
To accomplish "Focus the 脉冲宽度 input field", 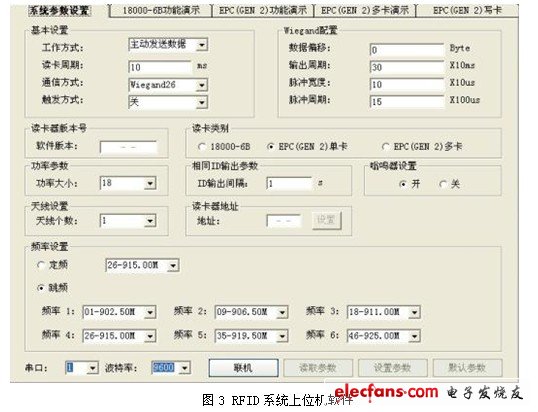I will pos(407,84).
